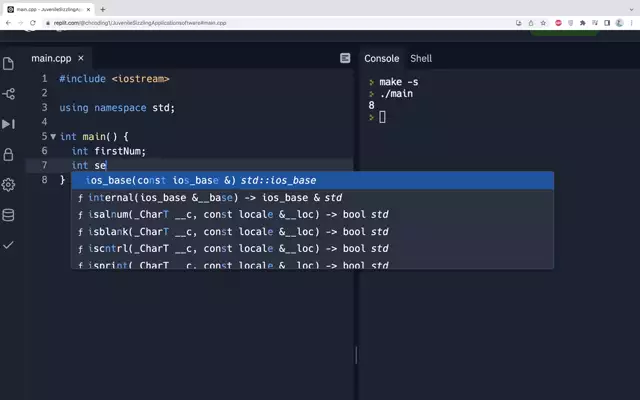Open the tab search chevron
The height and width of the screenshot is (400, 640).
(x=631, y=9)
